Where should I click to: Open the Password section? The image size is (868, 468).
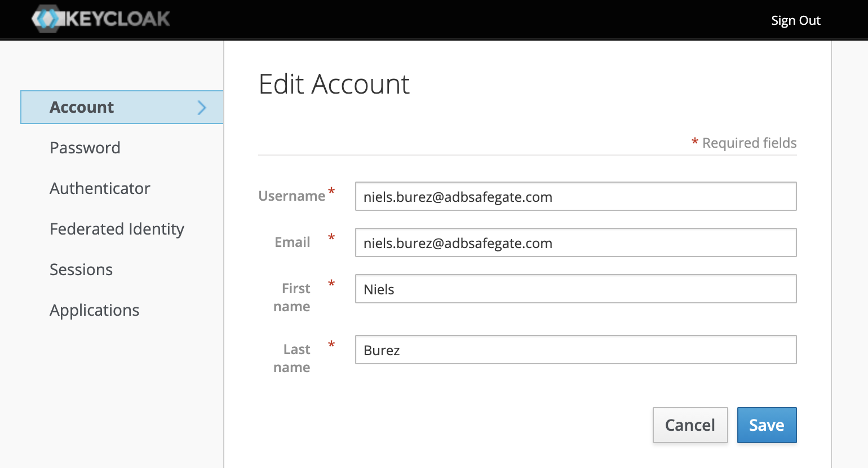point(85,148)
